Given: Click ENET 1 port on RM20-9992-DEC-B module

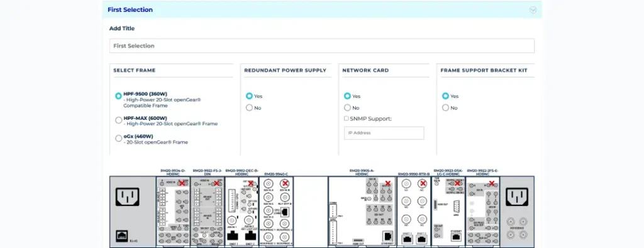Looking at the screenshot, I should (x=233, y=235).
